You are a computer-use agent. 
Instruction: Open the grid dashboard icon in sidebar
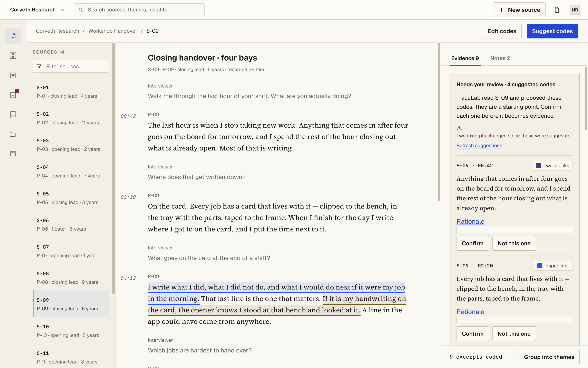click(x=13, y=56)
